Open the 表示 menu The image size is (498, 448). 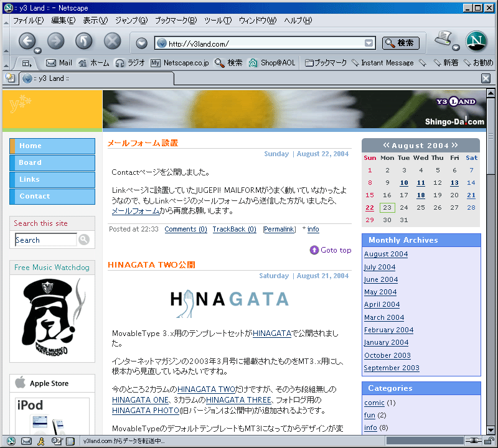[x=95, y=21]
